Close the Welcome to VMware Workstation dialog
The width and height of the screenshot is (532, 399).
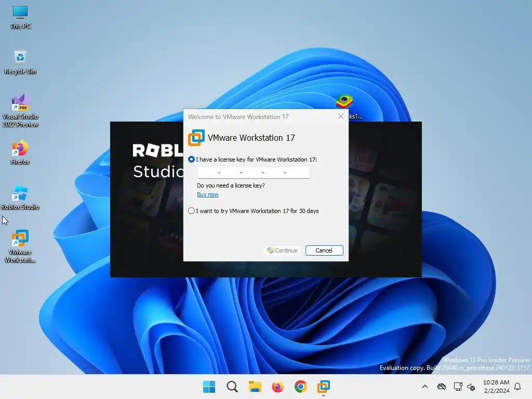click(341, 117)
